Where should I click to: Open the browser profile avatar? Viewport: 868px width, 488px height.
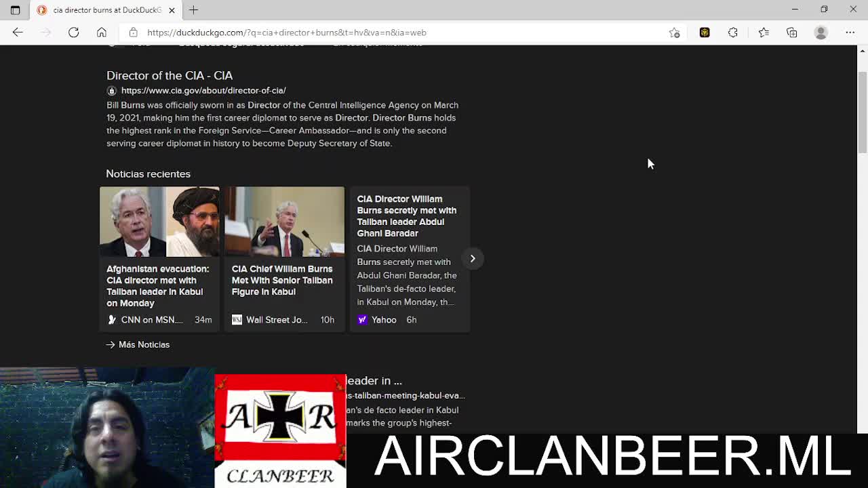point(821,33)
